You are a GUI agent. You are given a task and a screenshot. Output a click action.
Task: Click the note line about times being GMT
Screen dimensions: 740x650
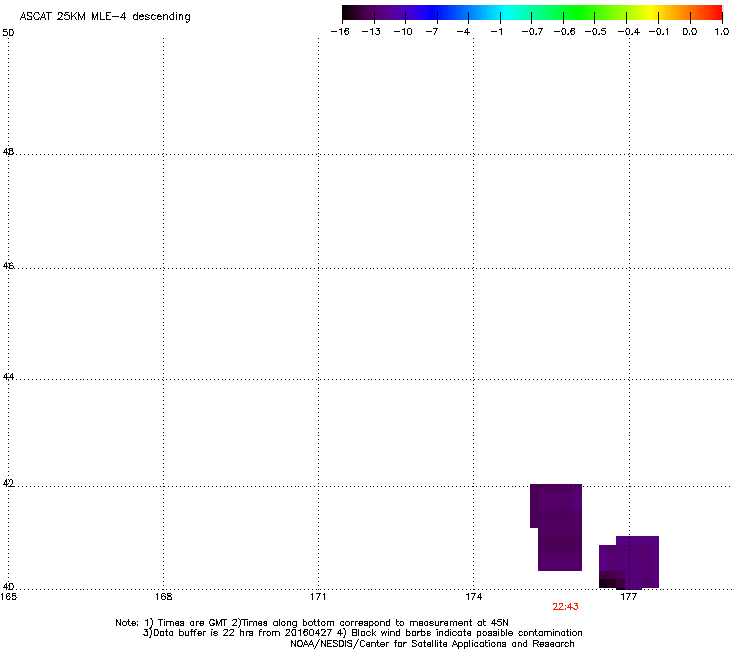coord(312,623)
